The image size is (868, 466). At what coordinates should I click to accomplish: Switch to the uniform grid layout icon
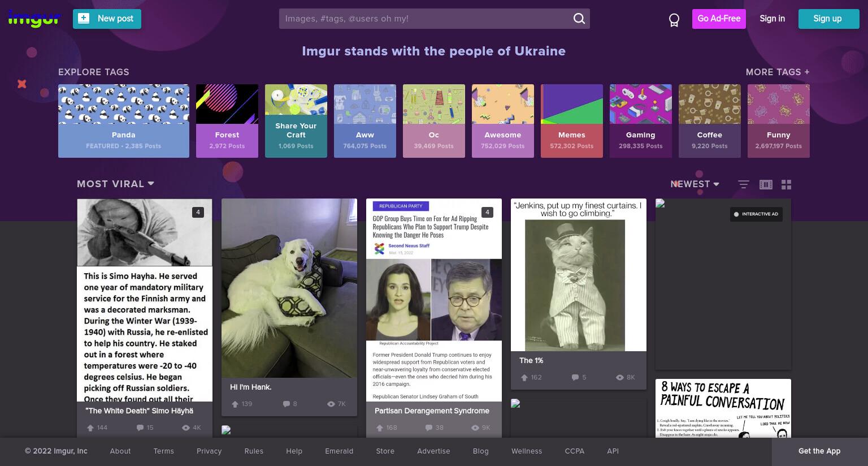pos(786,184)
